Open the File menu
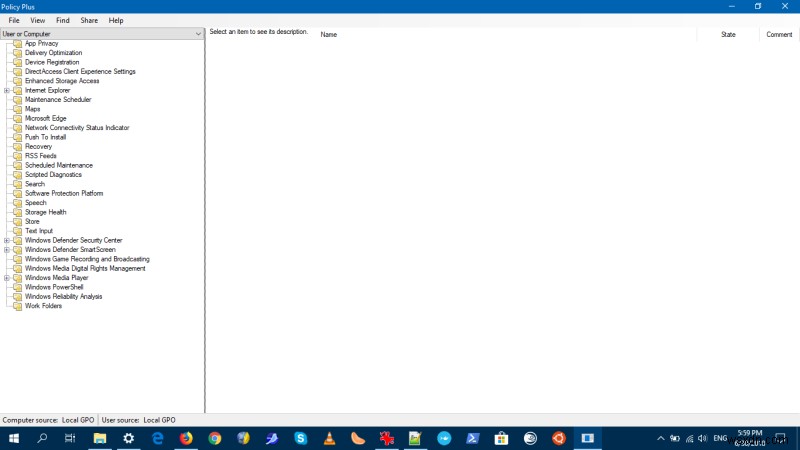 pyautogui.click(x=14, y=20)
